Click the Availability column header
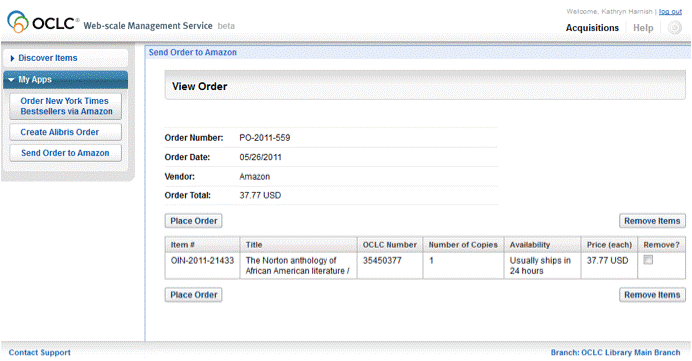 pos(542,244)
